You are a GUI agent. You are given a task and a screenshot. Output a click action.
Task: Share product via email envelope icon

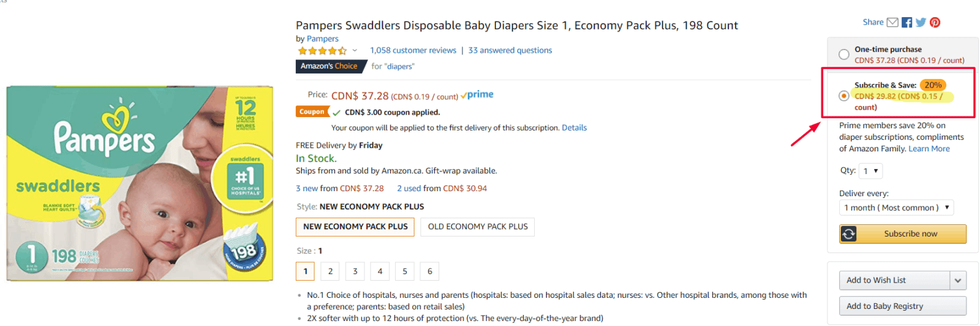click(892, 23)
